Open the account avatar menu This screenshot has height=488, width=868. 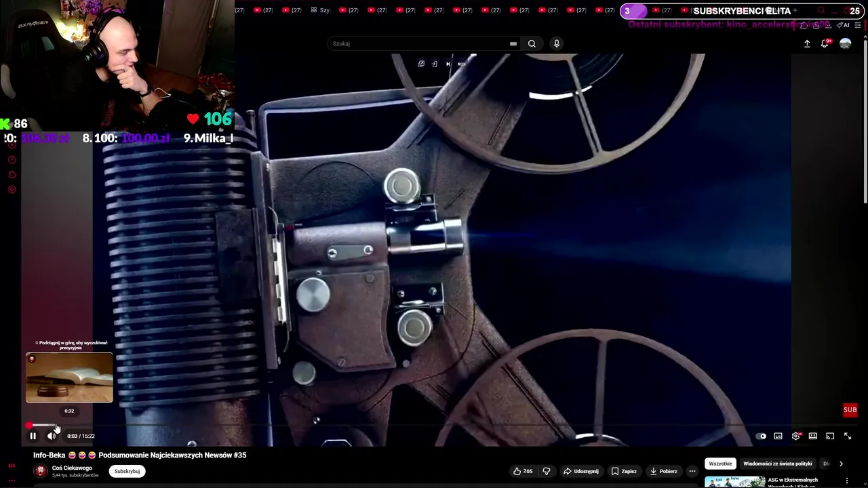(x=845, y=43)
